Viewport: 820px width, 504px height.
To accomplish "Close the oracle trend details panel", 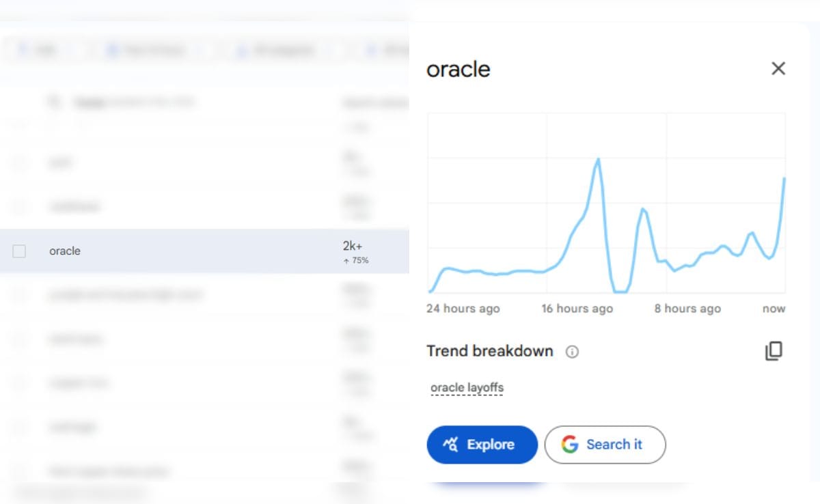I will click(x=778, y=68).
